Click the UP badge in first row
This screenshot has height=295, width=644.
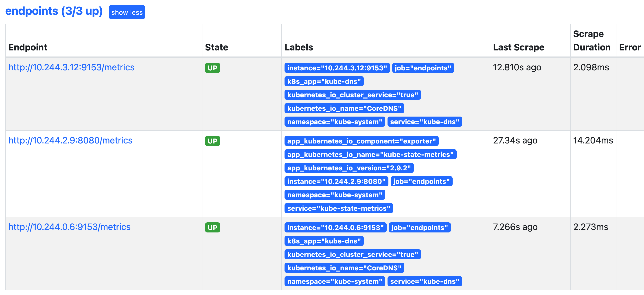(212, 68)
